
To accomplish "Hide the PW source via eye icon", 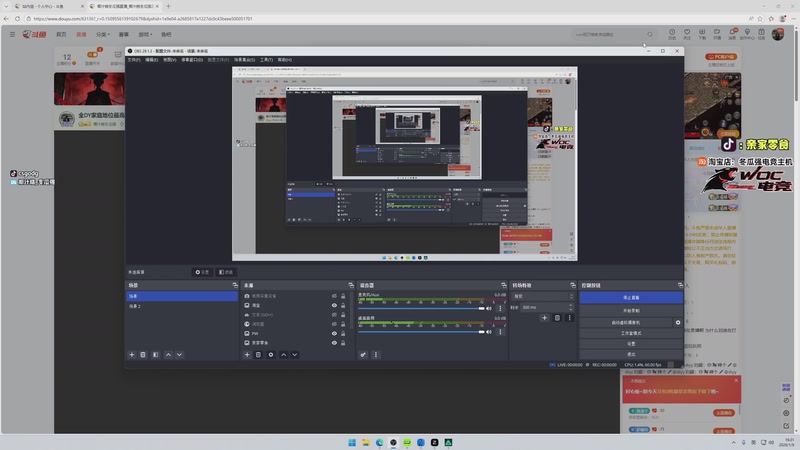I will [334, 333].
